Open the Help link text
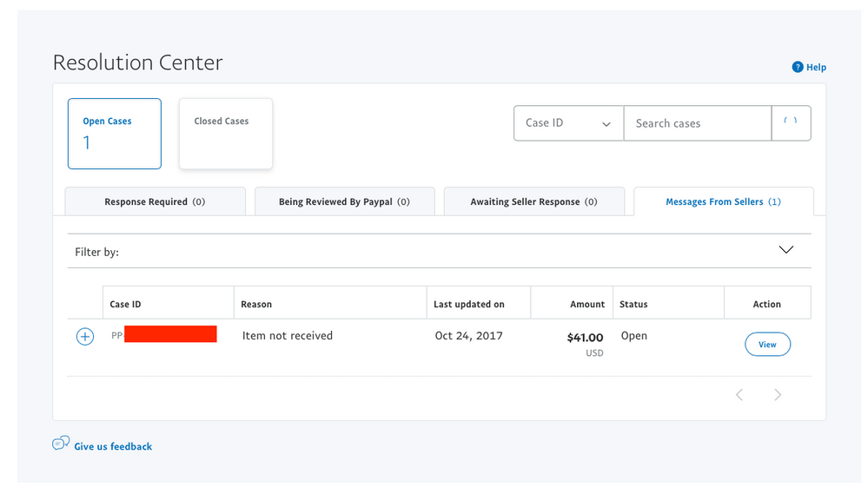This screenshot has height=487, width=868. point(816,68)
